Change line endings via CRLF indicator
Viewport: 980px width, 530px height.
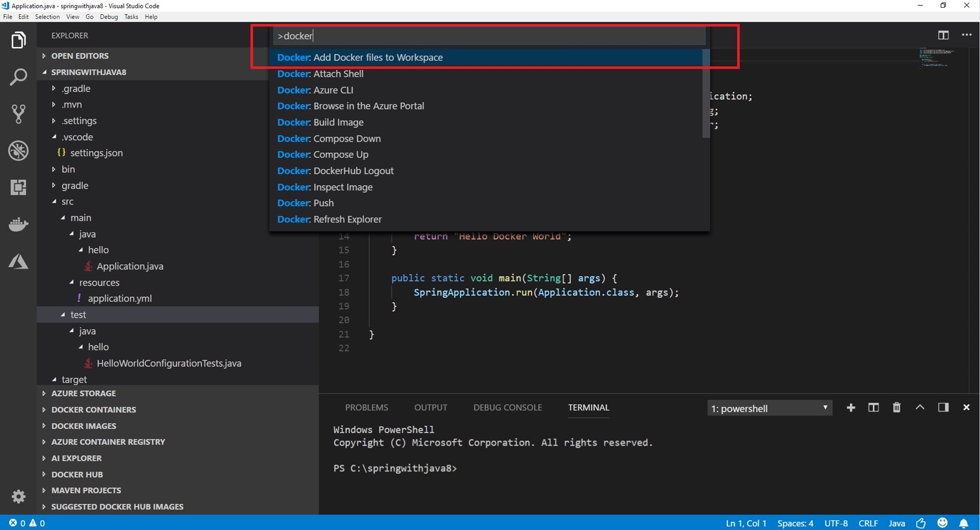tap(868, 523)
